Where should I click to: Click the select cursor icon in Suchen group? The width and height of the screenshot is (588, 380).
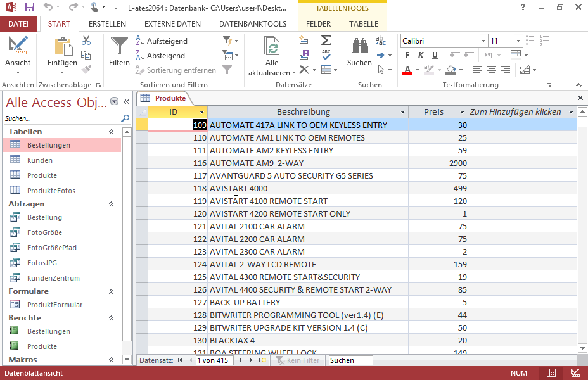(x=381, y=70)
